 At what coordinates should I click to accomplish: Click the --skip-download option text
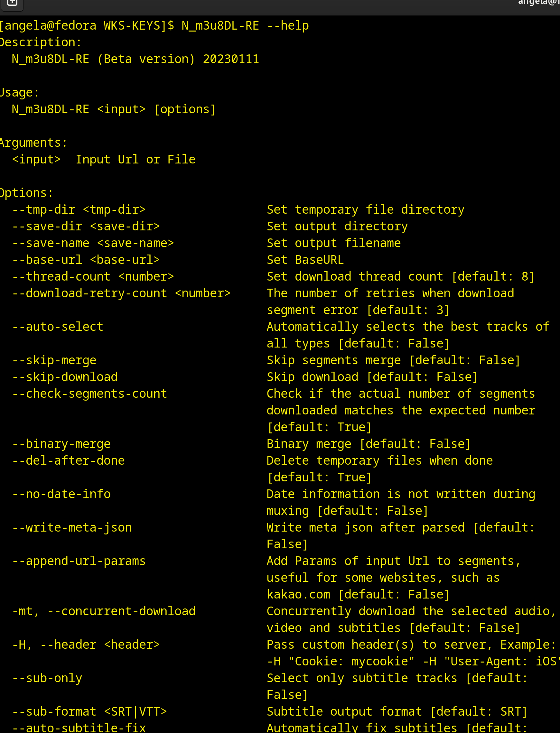coord(65,377)
